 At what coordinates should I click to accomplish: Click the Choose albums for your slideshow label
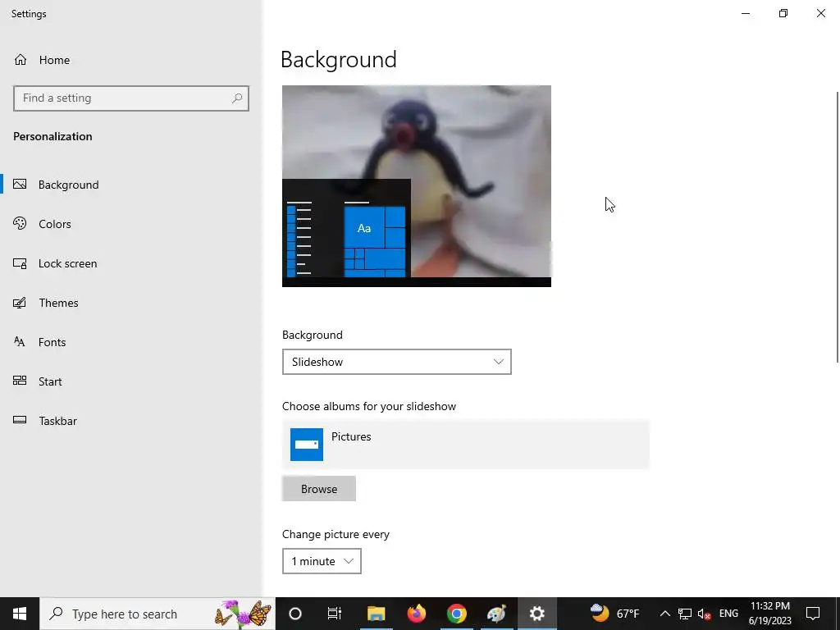369,406
